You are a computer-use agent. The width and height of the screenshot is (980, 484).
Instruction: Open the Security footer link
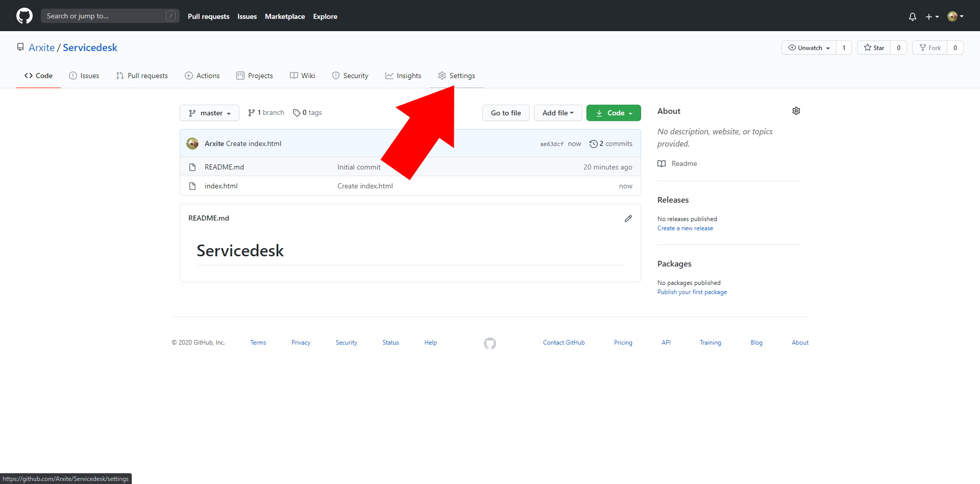(x=346, y=343)
